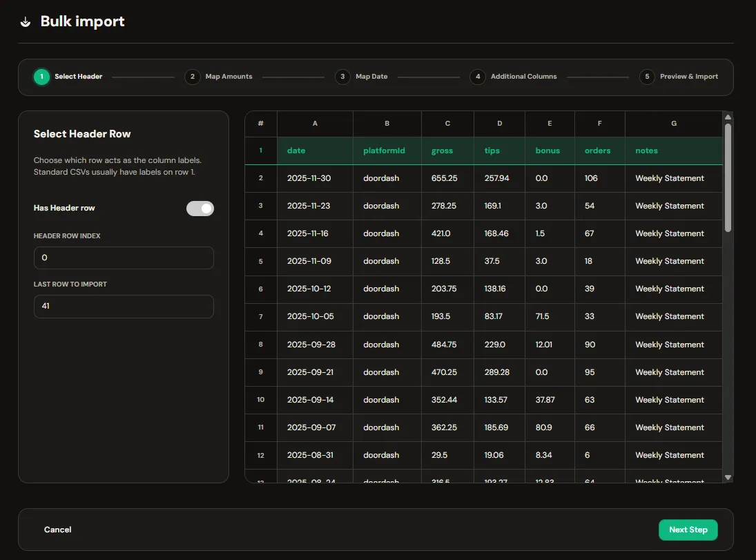Click the gross value 278.25

[447, 206]
